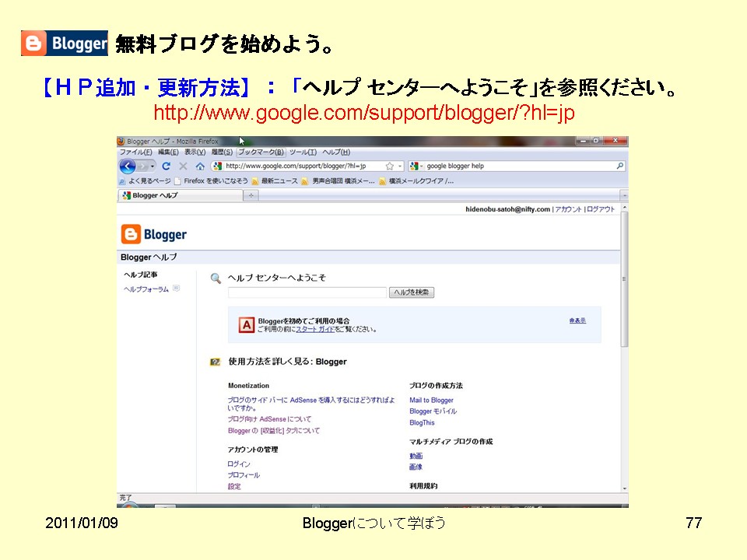Open the ブックマーク menu

(261, 153)
